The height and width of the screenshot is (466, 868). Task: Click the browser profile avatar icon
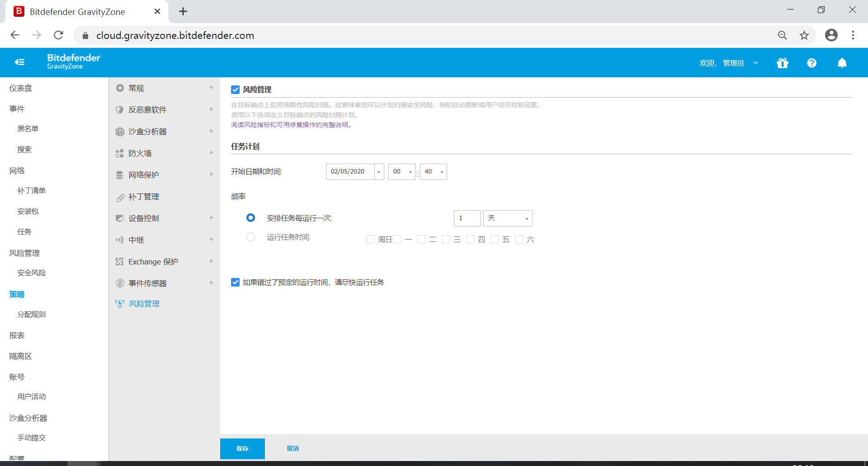[831, 35]
